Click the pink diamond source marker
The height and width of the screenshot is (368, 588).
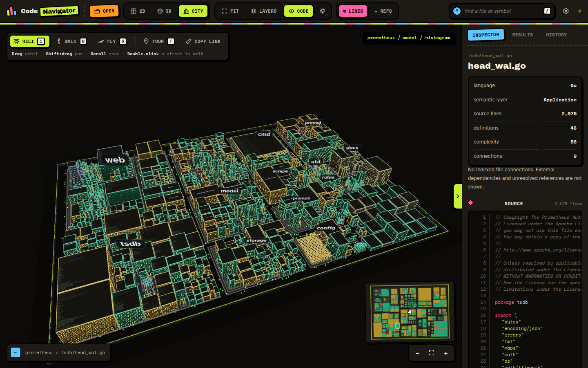(471, 203)
